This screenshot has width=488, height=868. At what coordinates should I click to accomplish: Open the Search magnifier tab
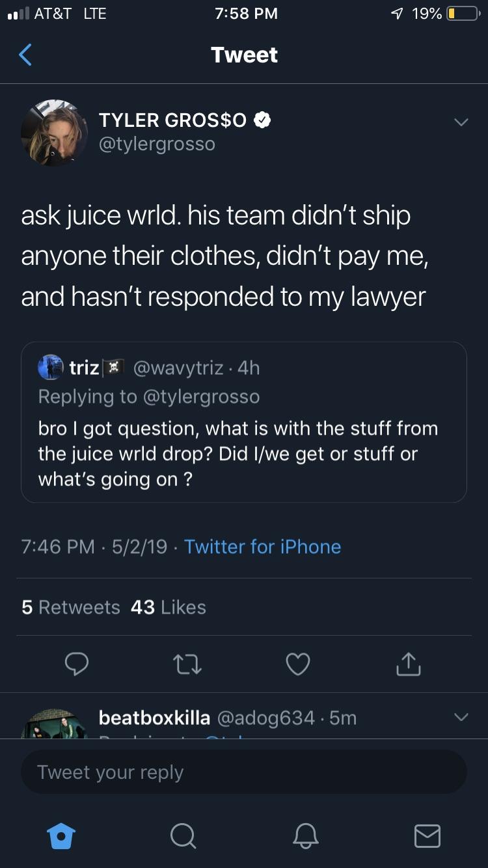[x=183, y=836]
